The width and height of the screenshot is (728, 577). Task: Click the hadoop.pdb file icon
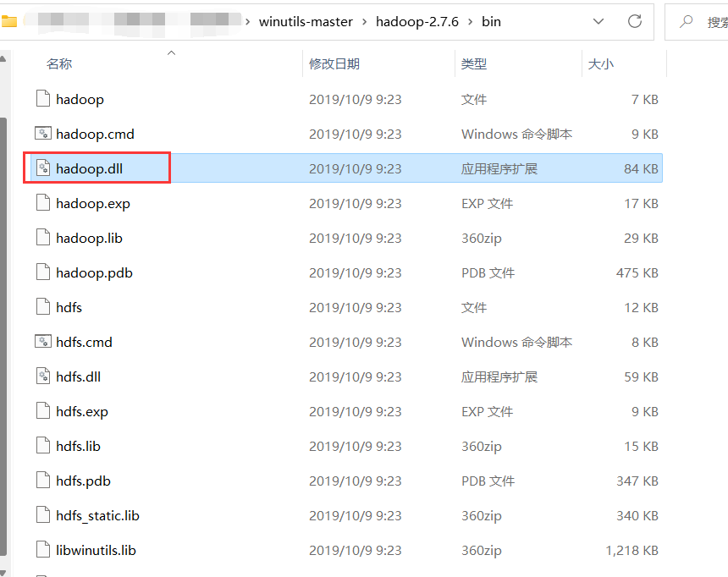click(43, 272)
